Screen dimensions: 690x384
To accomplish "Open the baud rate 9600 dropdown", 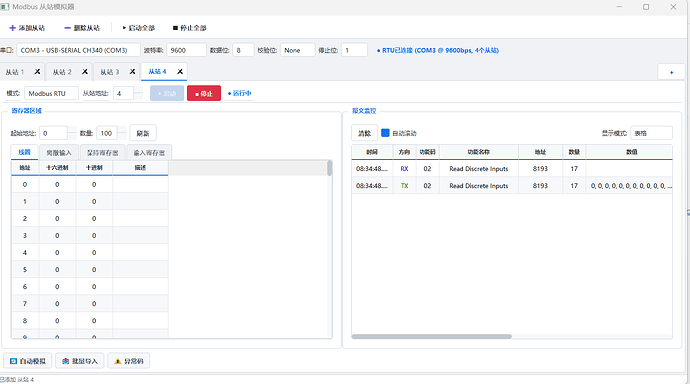I will pyautogui.click(x=186, y=50).
